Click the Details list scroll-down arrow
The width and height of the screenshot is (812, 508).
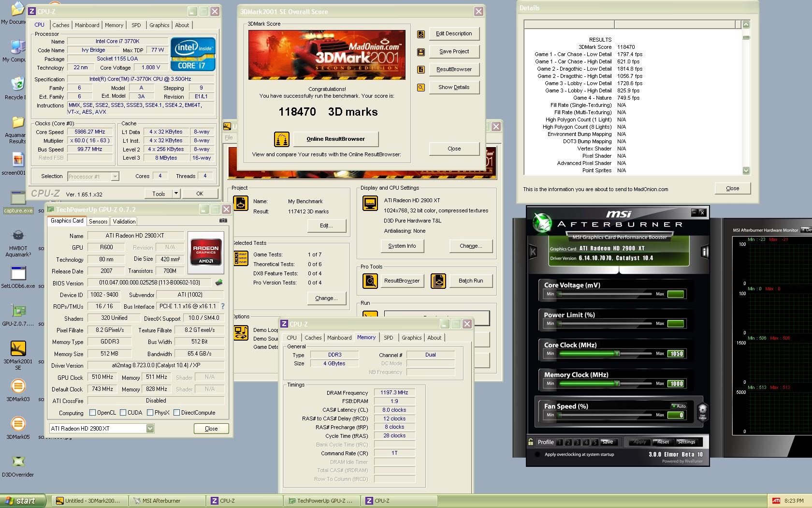(746, 170)
